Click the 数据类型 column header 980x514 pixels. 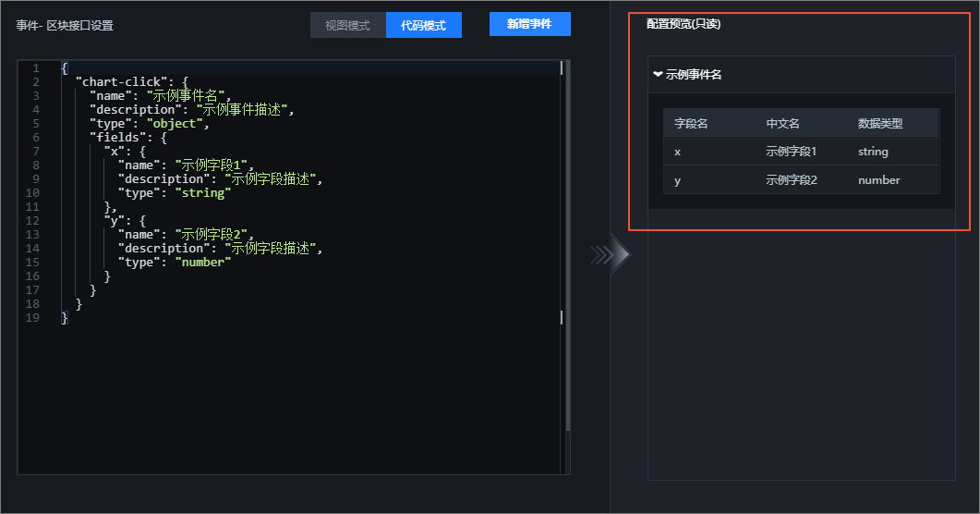click(x=880, y=123)
